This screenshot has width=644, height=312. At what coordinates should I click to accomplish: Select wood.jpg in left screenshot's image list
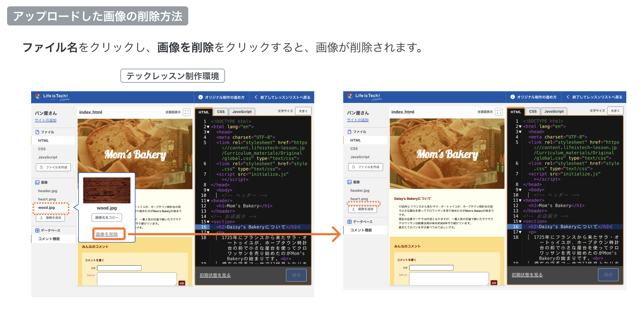[47, 208]
